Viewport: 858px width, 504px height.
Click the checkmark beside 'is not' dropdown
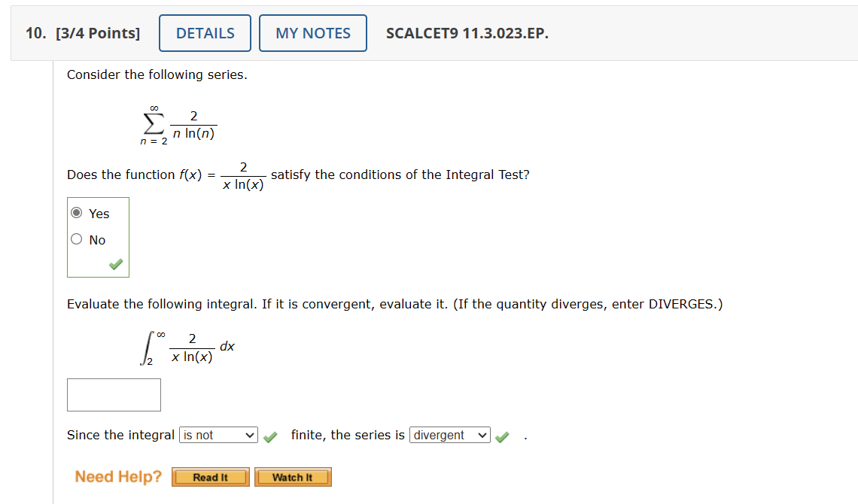click(x=269, y=435)
